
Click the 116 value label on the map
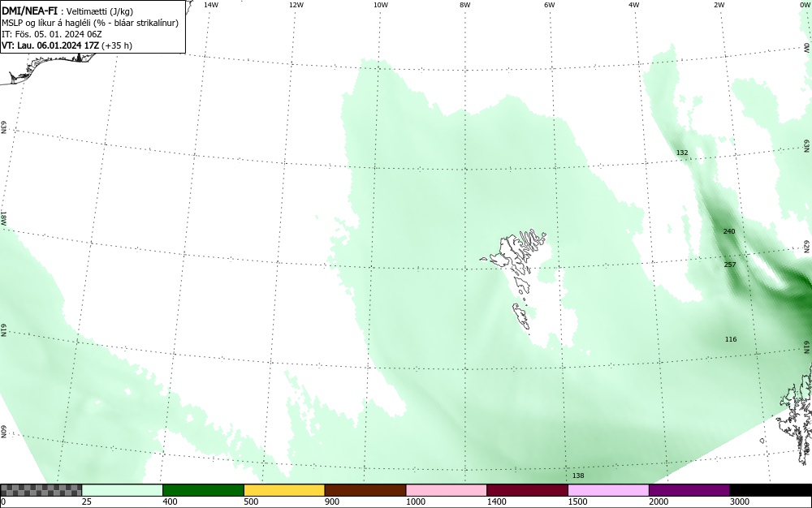coord(731,339)
